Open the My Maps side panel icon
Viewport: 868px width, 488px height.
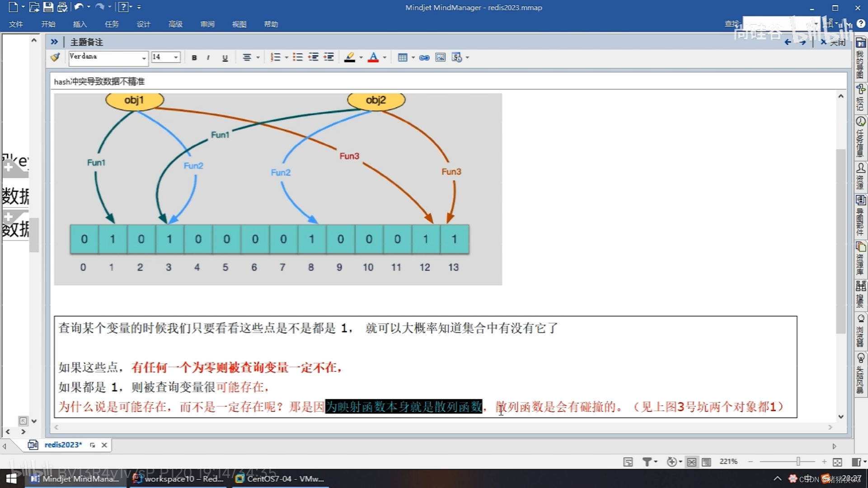pyautogui.click(x=861, y=43)
